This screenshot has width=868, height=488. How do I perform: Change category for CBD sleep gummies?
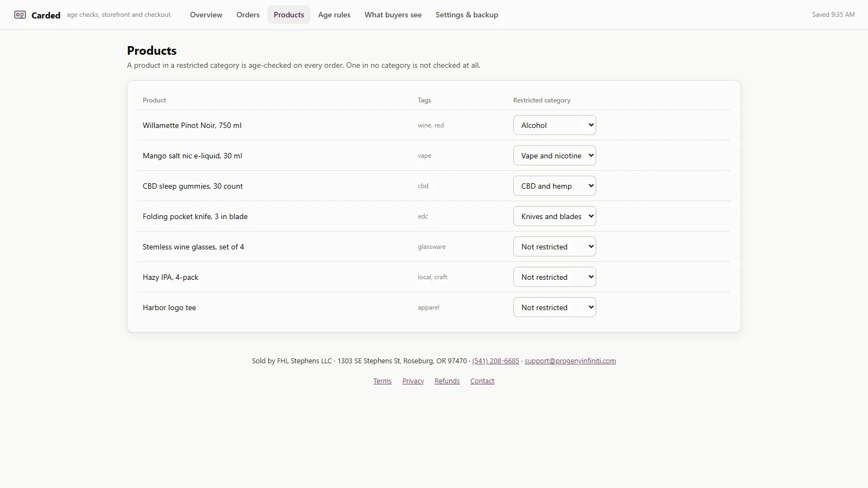click(554, 186)
